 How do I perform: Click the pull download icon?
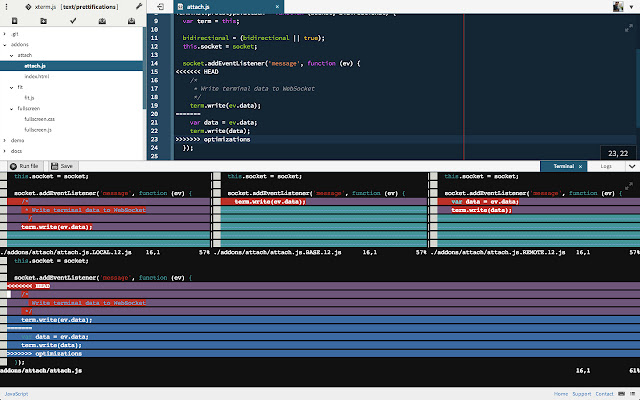(x=131, y=21)
